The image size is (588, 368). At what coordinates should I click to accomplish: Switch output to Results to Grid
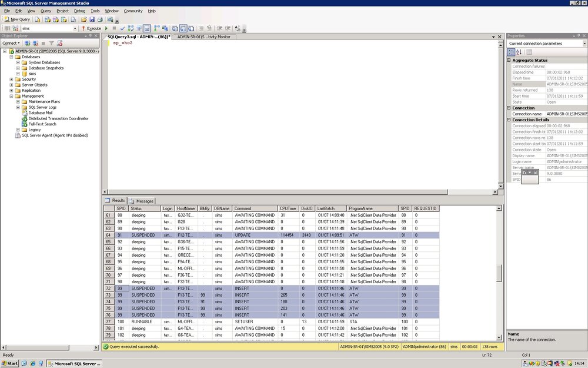point(183,28)
